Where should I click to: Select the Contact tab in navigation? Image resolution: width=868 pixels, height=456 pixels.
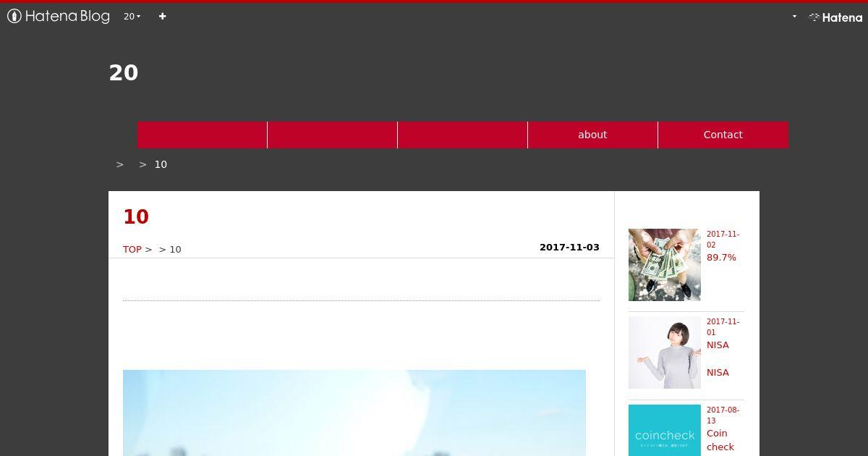point(723,135)
